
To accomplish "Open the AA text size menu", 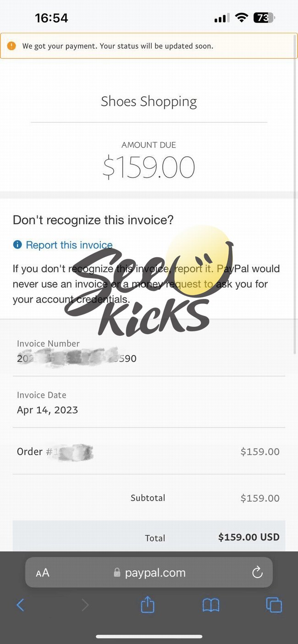I will pos(43,573).
